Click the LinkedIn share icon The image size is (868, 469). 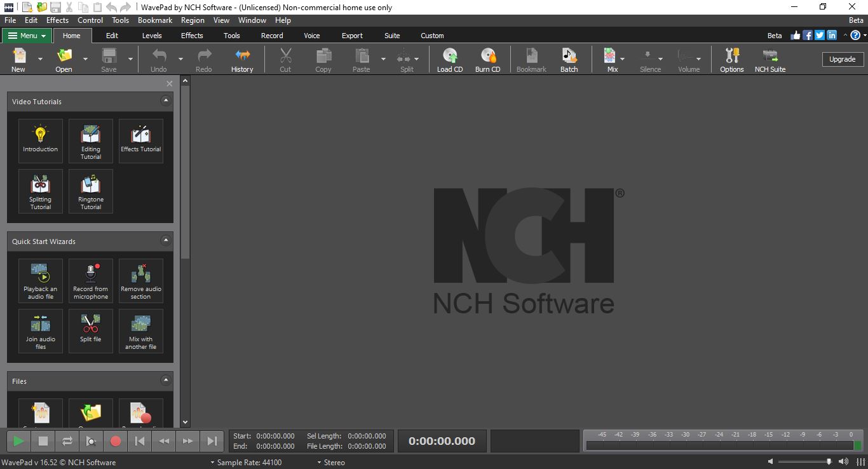pos(832,36)
